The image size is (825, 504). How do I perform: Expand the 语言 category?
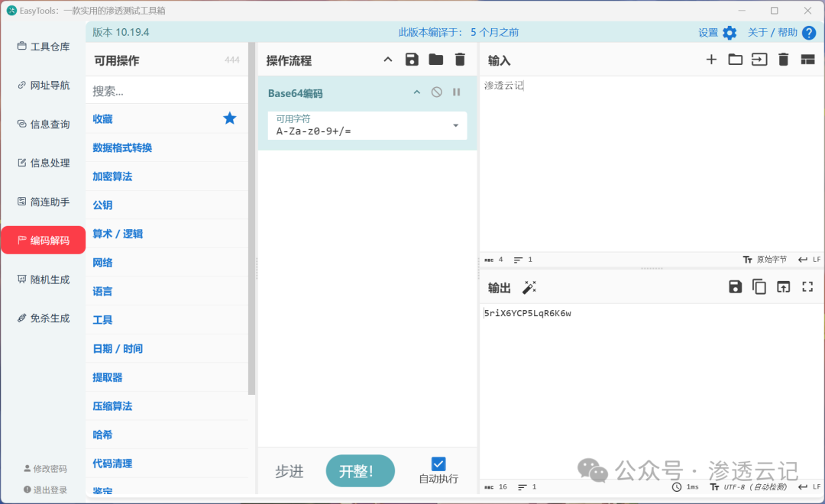pyautogui.click(x=167, y=291)
